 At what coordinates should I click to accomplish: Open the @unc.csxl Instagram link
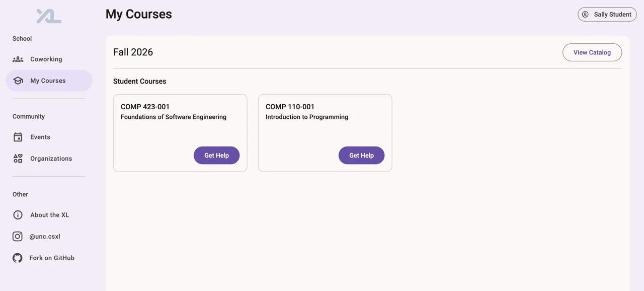click(x=49, y=236)
